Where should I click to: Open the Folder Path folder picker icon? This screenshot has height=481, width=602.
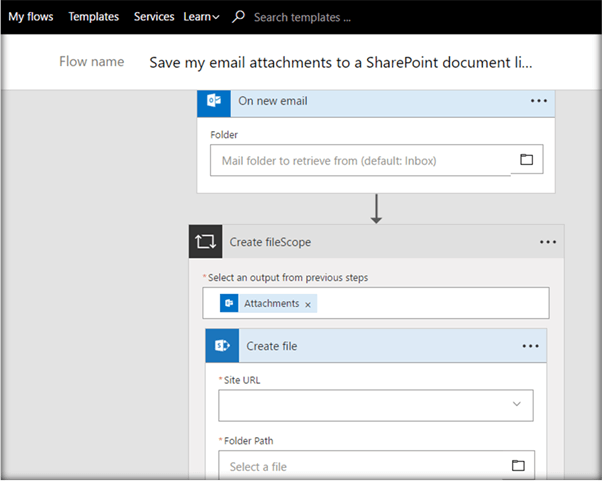518,466
